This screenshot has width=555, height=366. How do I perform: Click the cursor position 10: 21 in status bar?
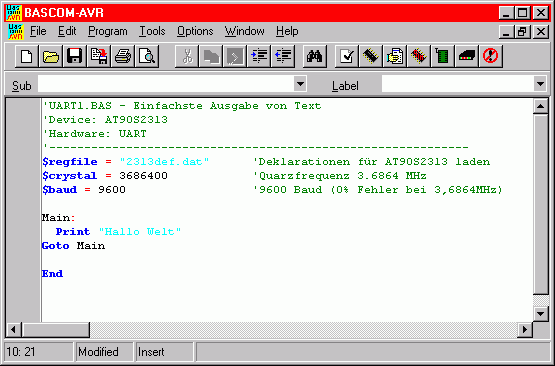(x=21, y=352)
